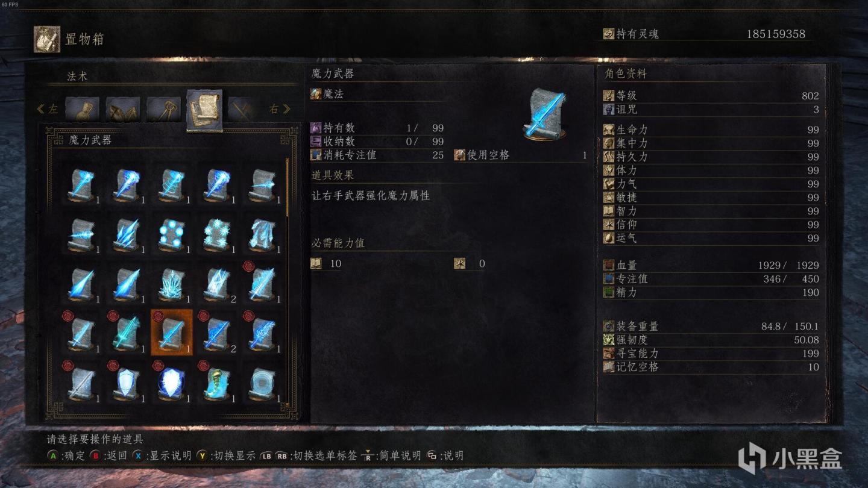Select the highlighted Magic Weapon (魔力武器) scroll
Image resolution: width=868 pixels, height=488 pixels.
(x=172, y=333)
